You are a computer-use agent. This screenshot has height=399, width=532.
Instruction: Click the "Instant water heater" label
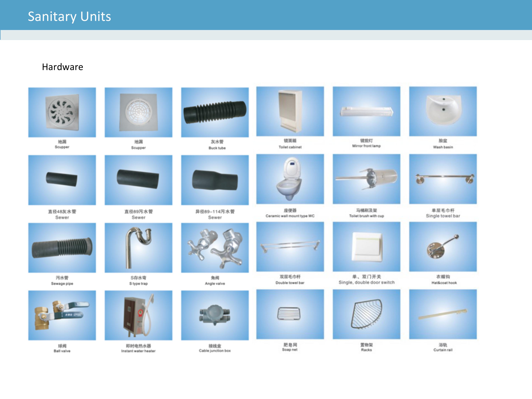[x=138, y=351]
